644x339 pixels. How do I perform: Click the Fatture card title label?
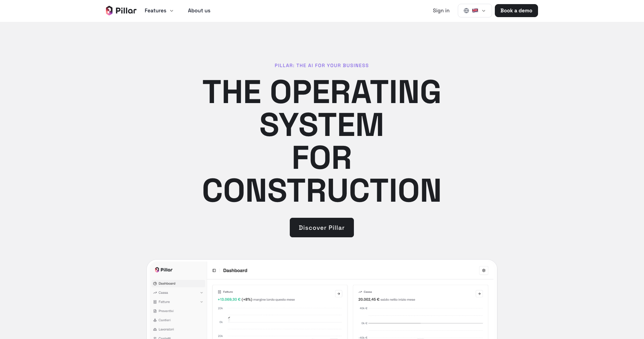(x=228, y=292)
